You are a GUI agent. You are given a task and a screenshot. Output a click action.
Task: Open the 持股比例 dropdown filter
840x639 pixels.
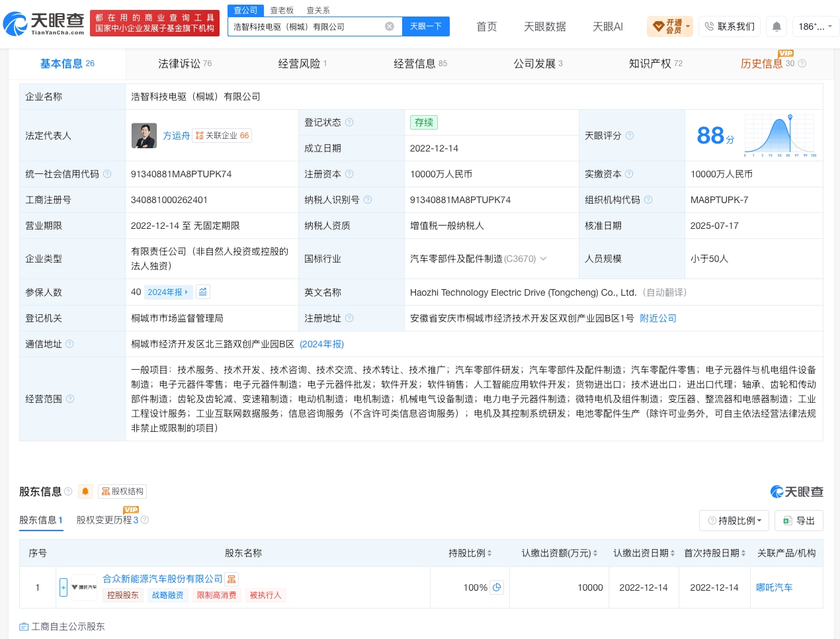point(734,521)
